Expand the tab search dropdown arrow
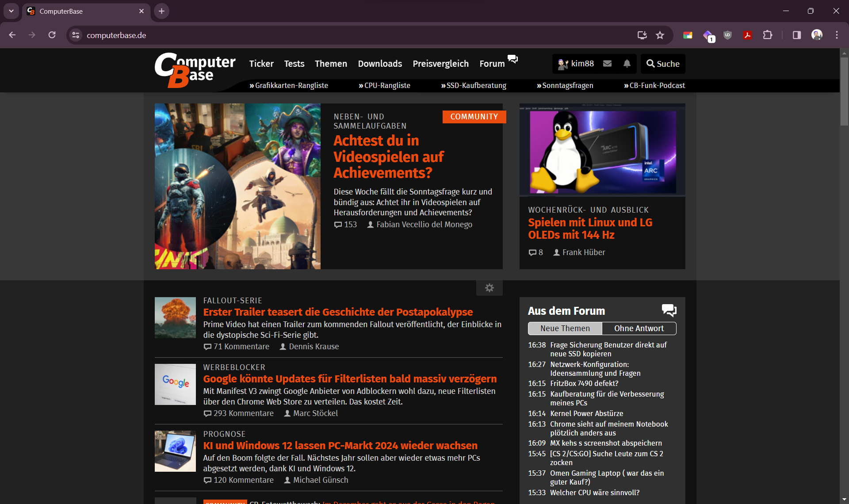Viewport: 849px width, 504px height. click(x=11, y=11)
